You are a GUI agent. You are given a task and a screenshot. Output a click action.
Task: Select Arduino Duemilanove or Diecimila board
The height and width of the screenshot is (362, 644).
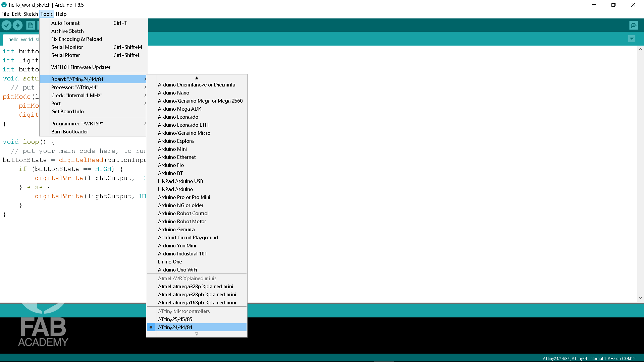coord(197,85)
